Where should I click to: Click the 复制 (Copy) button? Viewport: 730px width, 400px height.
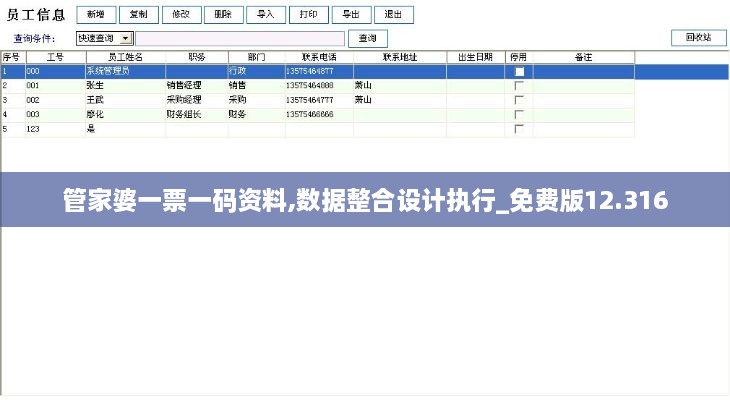(x=139, y=15)
